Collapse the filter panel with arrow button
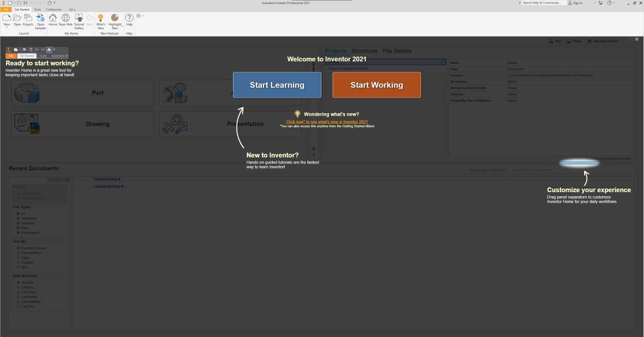This screenshot has width=644, height=337. pyautogui.click(x=67, y=179)
